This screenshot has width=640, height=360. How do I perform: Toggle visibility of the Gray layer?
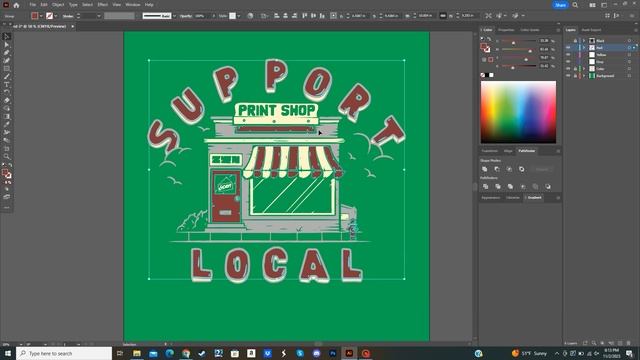(568, 62)
